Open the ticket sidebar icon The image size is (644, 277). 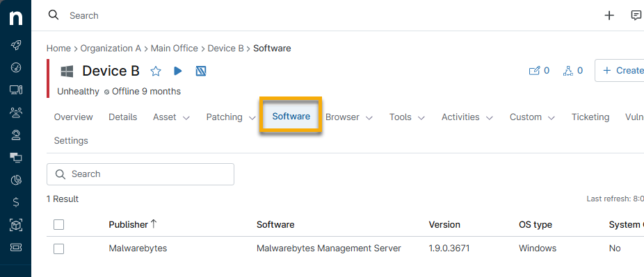click(x=15, y=248)
